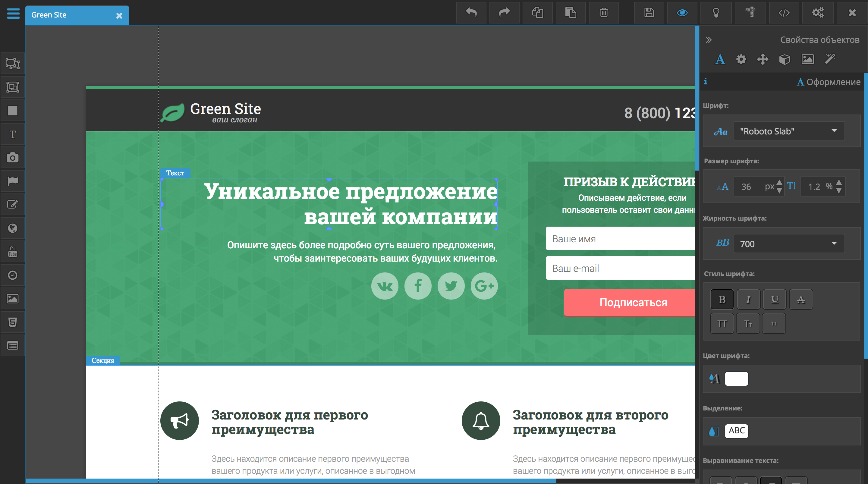The height and width of the screenshot is (484, 868).
Task: Save the project with the disk icon
Action: [649, 12]
